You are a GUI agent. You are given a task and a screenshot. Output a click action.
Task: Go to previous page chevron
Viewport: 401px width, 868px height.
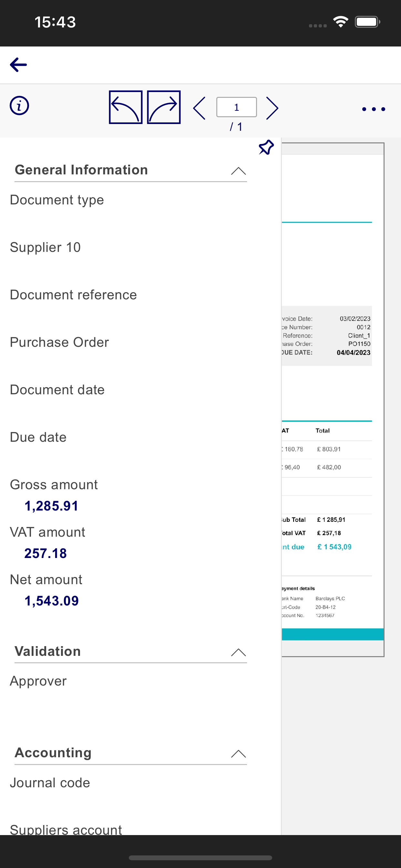(x=200, y=108)
